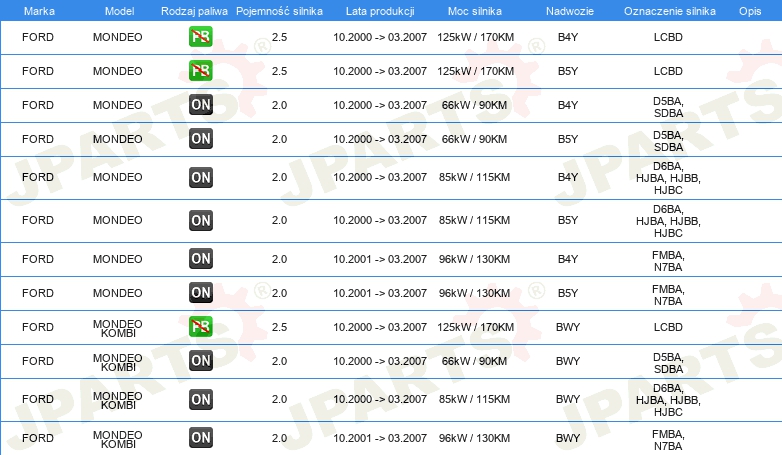
Task: Click 10.2001 -> 03.2007 in Mondeo B5Y row
Action: [x=380, y=293]
